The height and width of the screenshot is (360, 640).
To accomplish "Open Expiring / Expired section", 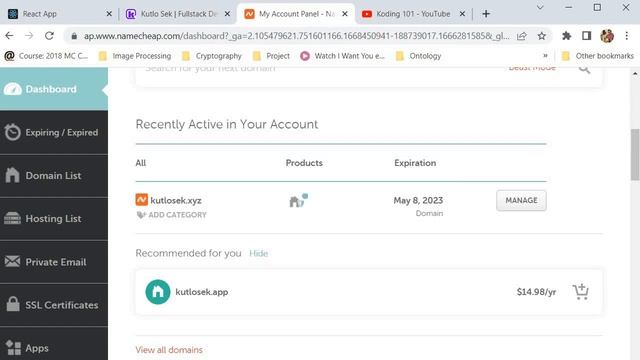I will point(54,132).
